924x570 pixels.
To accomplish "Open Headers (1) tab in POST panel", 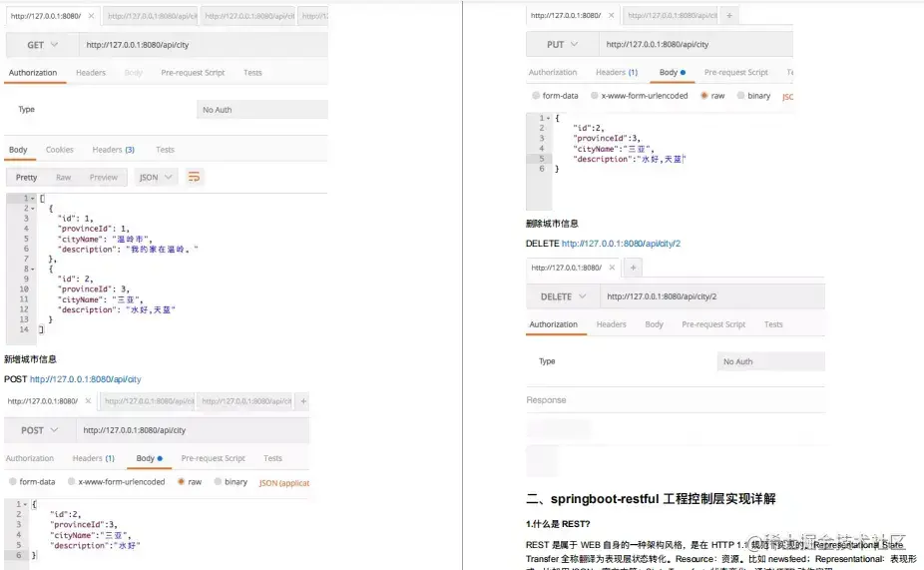I will click(x=94, y=458).
